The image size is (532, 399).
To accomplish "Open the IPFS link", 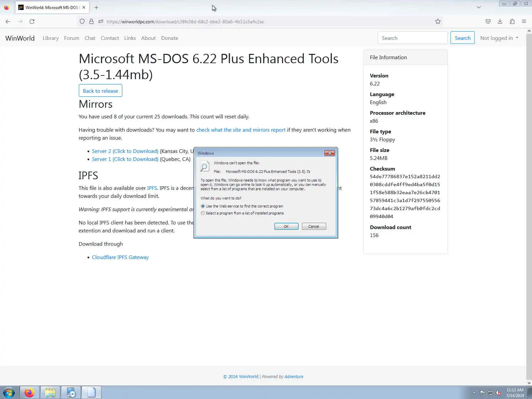I will [152, 188].
